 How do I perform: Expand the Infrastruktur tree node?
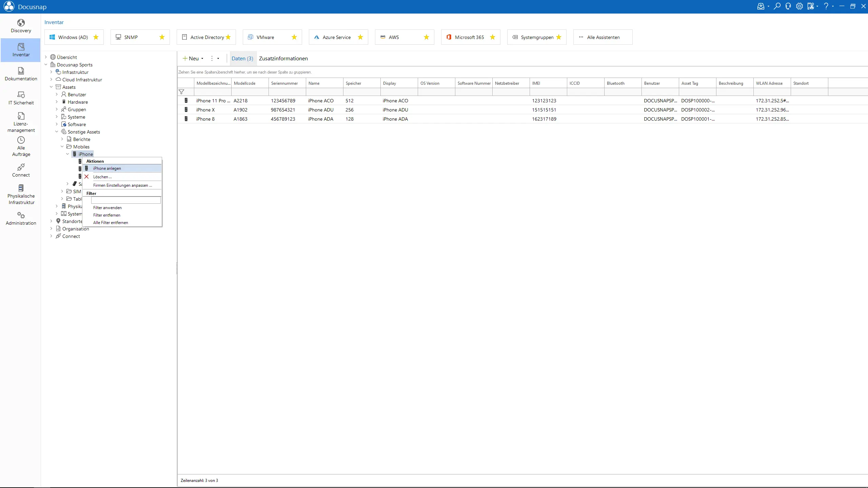tap(52, 72)
